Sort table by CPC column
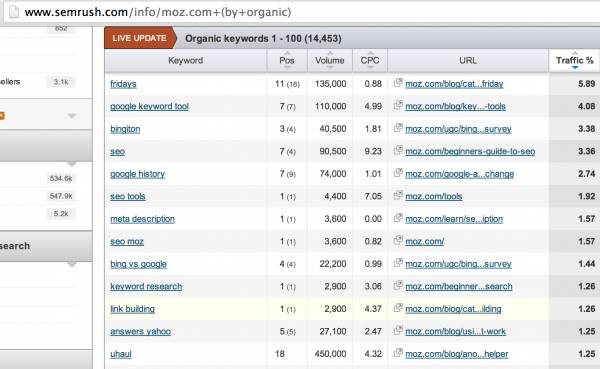 (370, 60)
